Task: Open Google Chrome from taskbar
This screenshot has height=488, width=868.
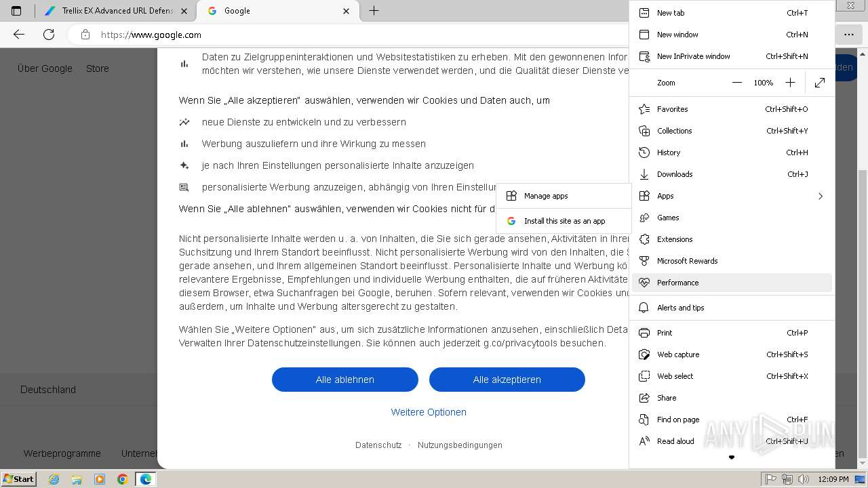Action: 123,479
